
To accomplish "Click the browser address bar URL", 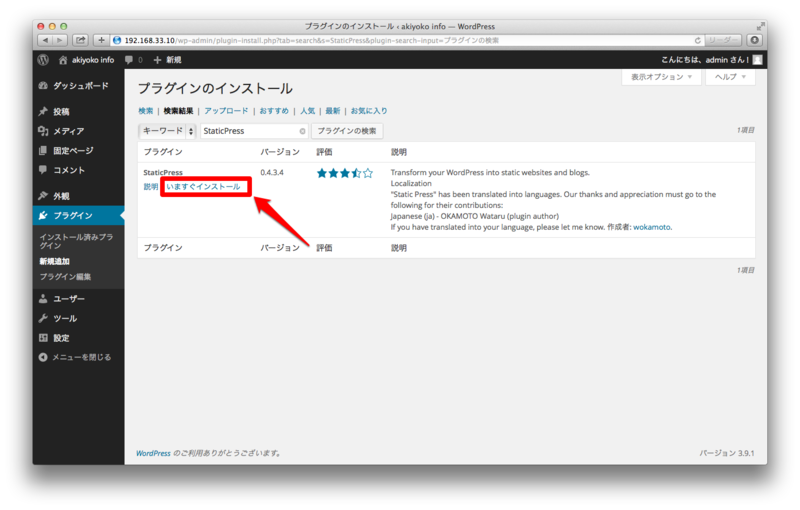I will click(311, 40).
